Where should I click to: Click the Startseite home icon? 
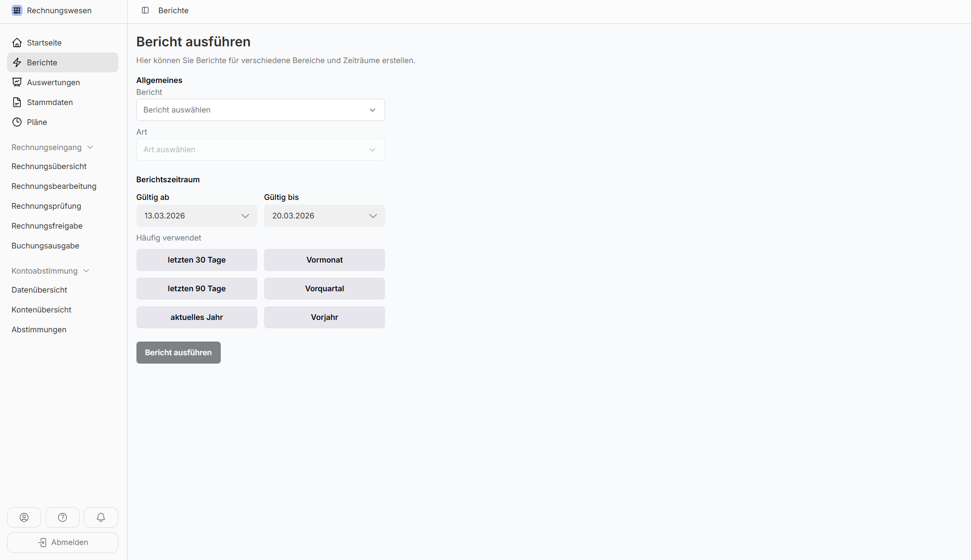pyautogui.click(x=17, y=43)
